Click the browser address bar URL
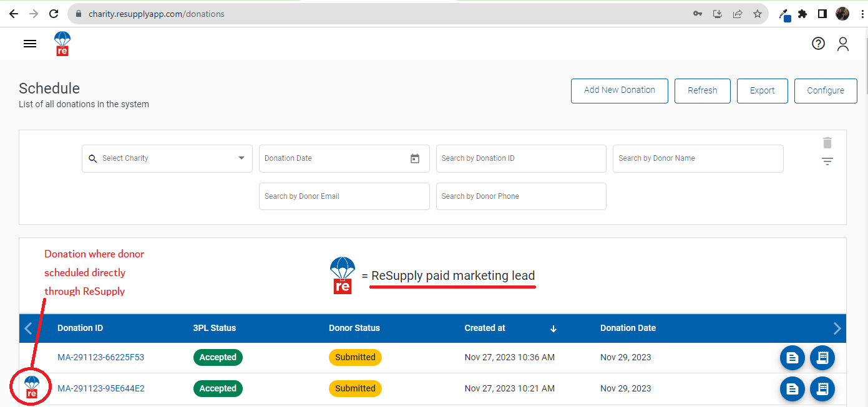The width and height of the screenshot is (868, 407). pos(157,14)
